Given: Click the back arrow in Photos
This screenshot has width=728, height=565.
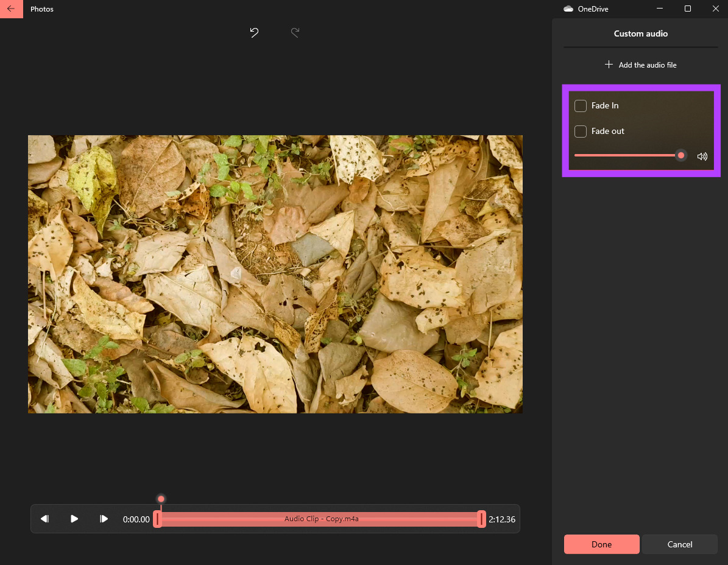Looking at the screenshot, I should tap(11, 9).
